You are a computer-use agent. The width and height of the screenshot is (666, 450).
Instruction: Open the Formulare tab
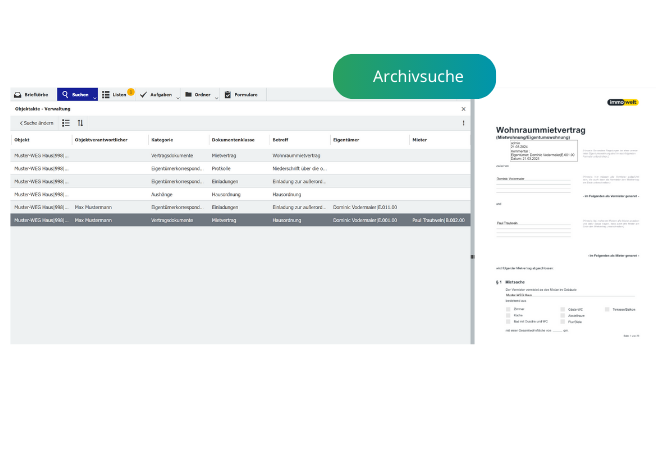(243, 95)
